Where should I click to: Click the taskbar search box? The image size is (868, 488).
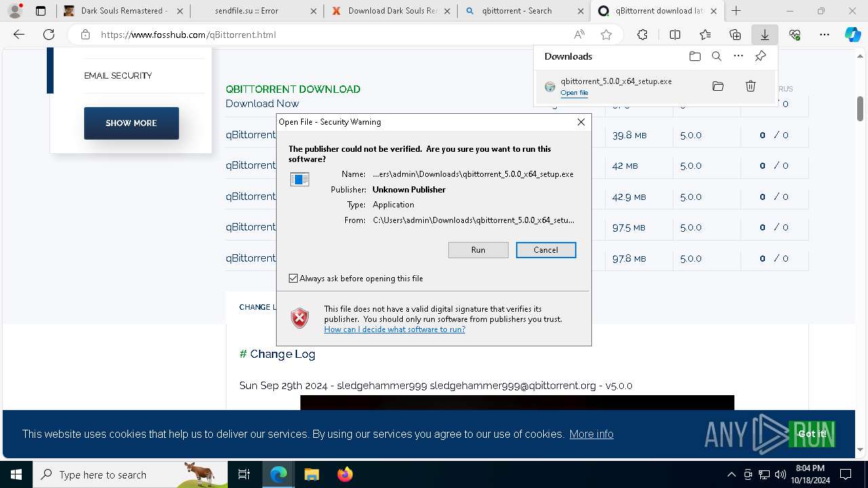(x=130, y=474)
